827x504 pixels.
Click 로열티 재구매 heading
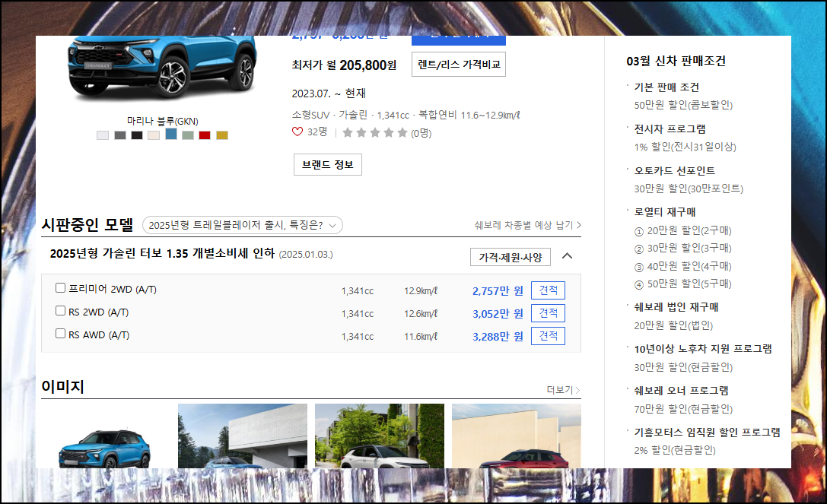[x=665, y=212]
